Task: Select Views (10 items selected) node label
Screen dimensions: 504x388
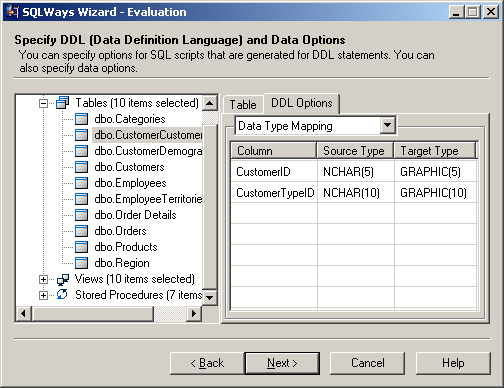Action: click(x=135, y=279)
